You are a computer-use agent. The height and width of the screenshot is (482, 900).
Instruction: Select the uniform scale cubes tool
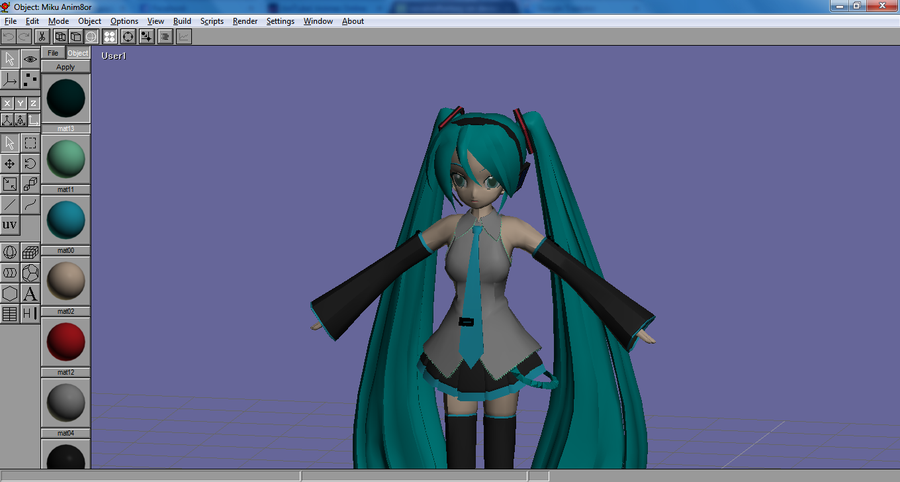tap(30, 184)
